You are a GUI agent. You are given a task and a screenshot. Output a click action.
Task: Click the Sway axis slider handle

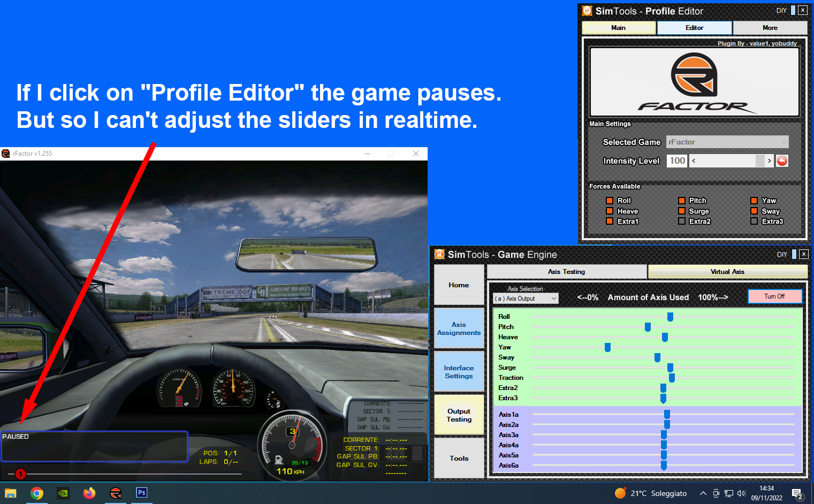[657, 357]
